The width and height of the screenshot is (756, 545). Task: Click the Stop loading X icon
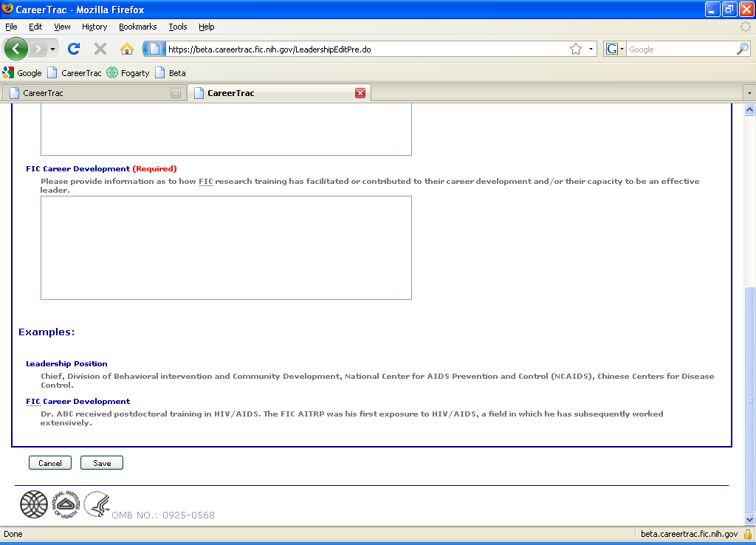pos(100,49)
